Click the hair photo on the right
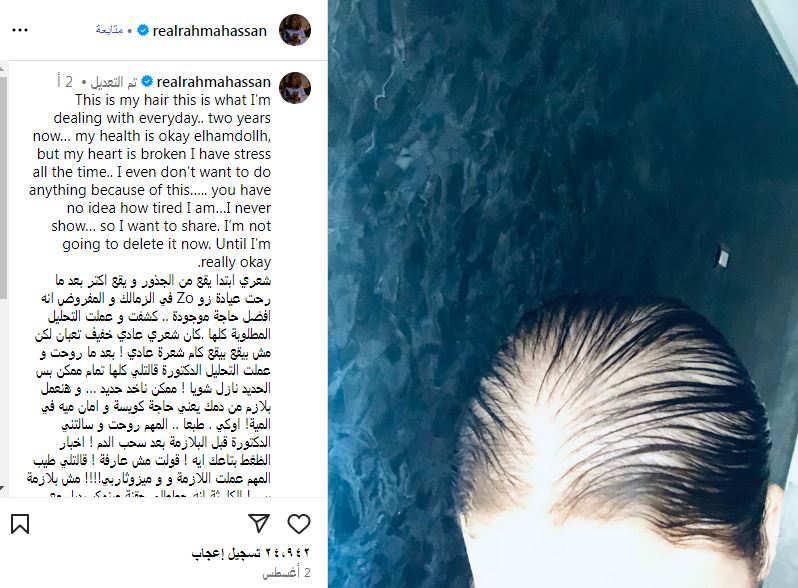Screen dimensions: 798x588 pyautogui.click(x=563, y=294)
